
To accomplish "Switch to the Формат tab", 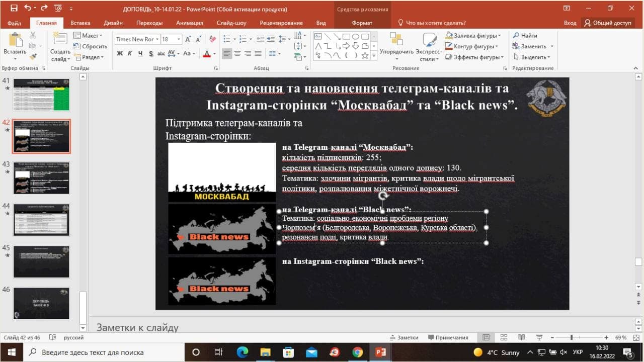I will (362, 23).
